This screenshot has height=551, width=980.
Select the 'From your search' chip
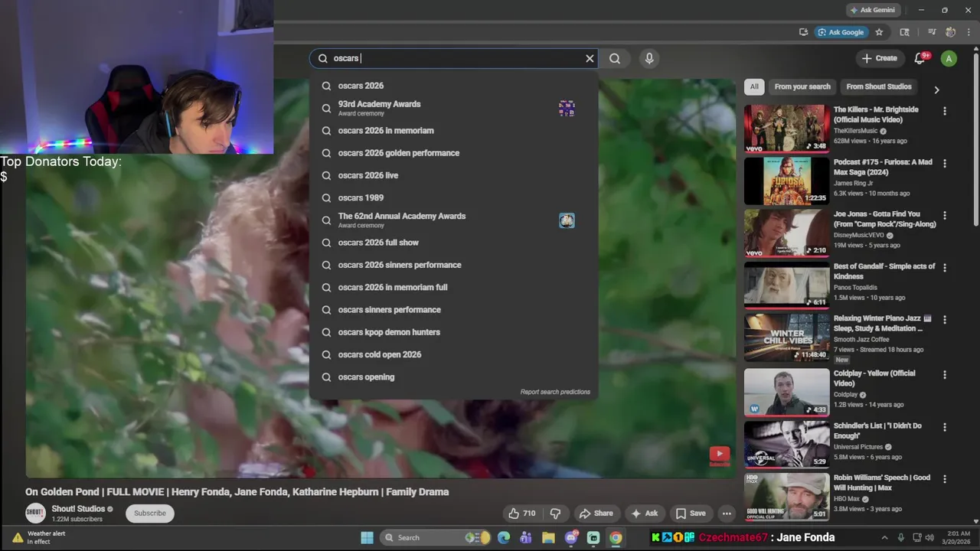[x=802, y=86]
